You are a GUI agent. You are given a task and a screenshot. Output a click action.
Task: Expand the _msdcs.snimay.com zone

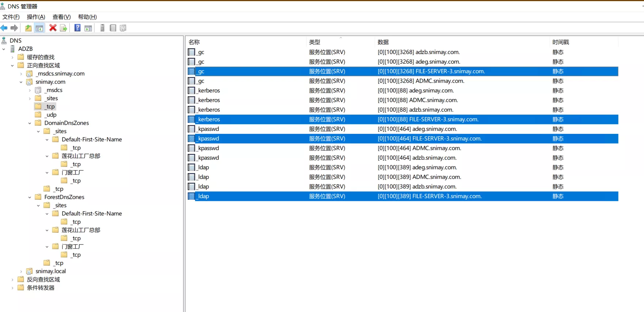point(21,74)
